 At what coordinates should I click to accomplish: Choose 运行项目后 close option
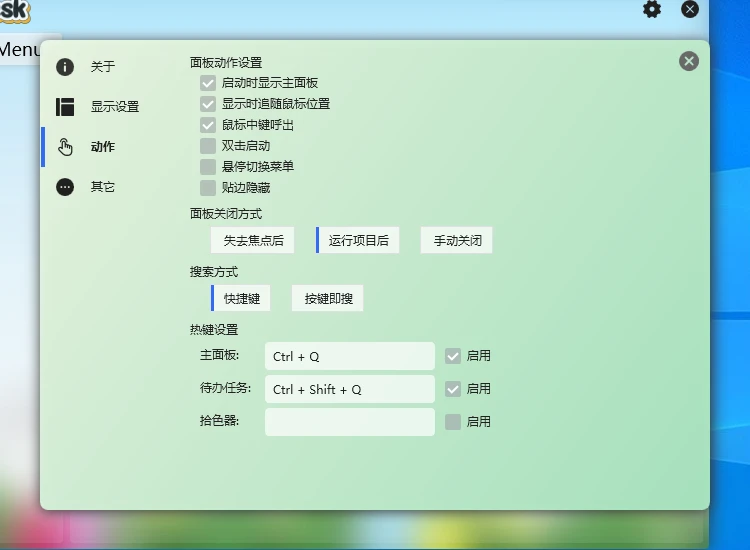pyautogui.click(x=359, y=241)
